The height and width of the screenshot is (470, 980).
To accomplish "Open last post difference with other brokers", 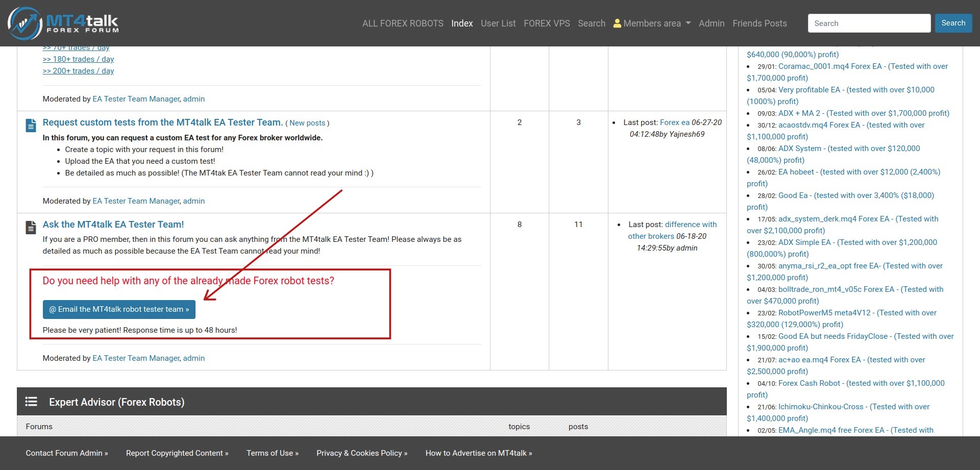I will [x=672, y=230].
